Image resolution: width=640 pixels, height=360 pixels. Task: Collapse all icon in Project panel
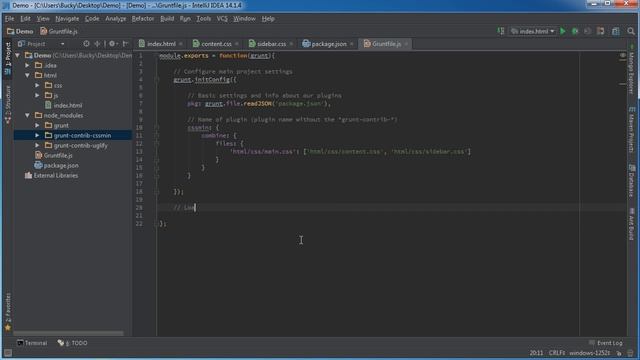pyautogui.click(x=97, y=44)
